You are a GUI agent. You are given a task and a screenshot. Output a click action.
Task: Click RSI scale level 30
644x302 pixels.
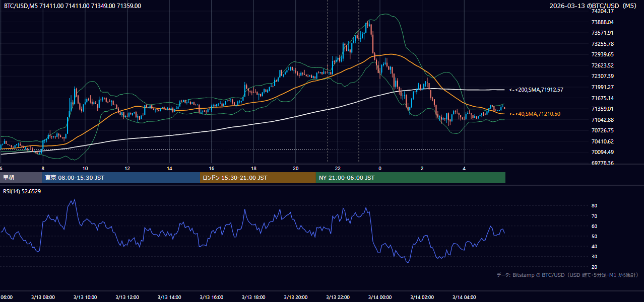[x=595, y=256]
